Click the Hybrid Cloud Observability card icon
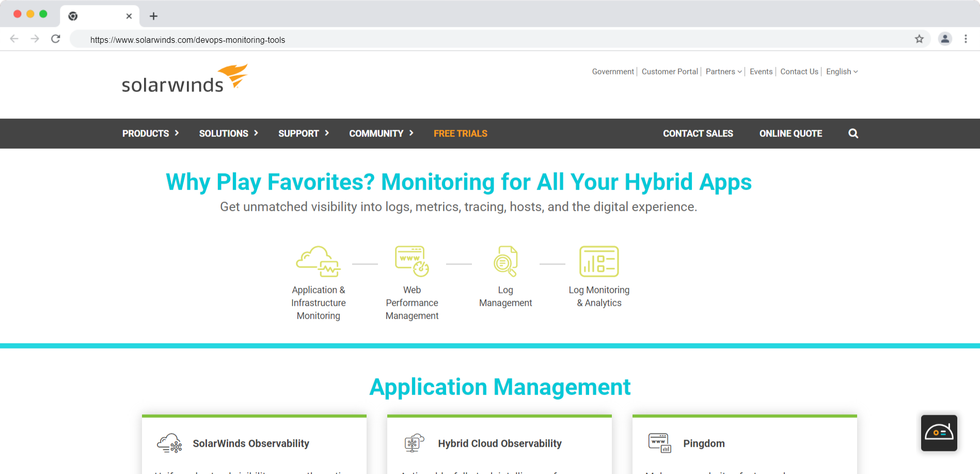980x474 pixels. [x=414, y=444]
